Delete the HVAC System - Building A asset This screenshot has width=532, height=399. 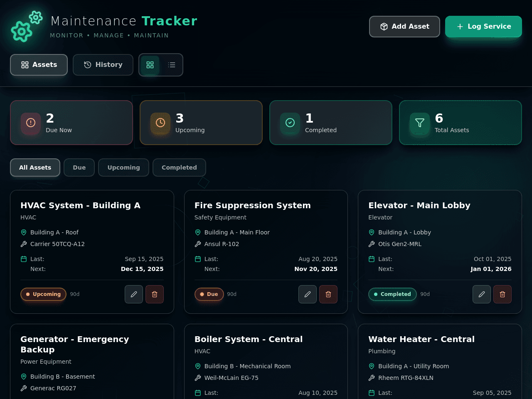pyautogui.click(x=155, y=294)
